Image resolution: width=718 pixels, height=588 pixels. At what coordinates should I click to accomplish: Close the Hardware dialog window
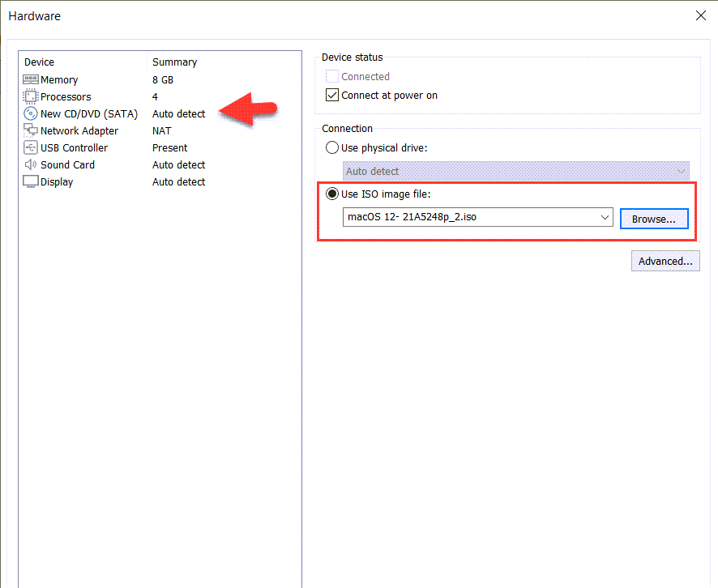(700, 15)
